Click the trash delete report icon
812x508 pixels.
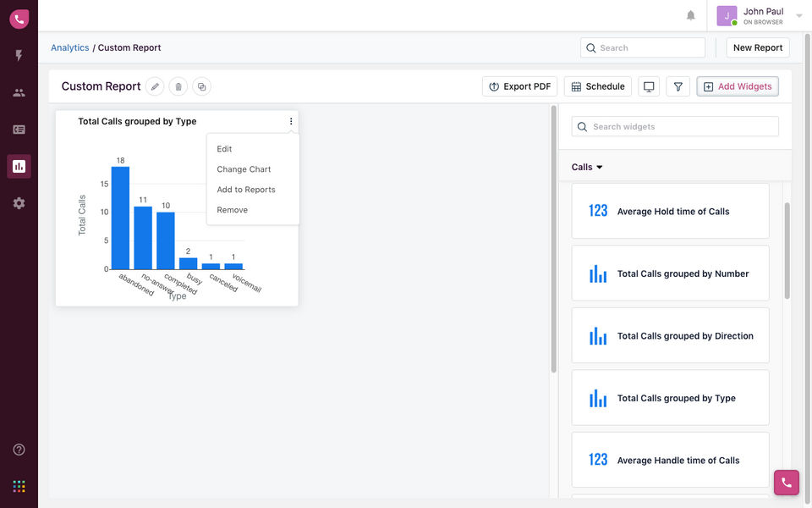coord(178,86)
